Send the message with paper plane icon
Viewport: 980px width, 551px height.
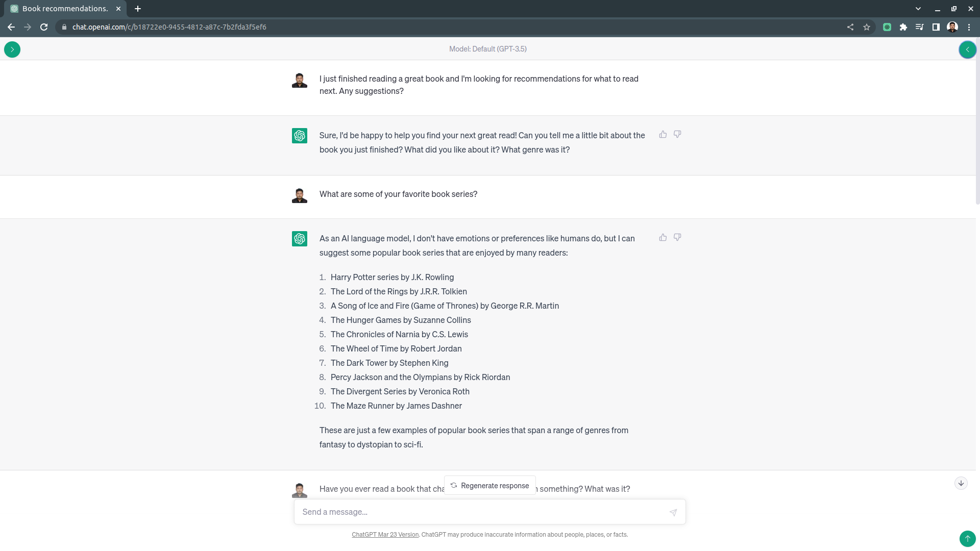[x=673, y=512]
